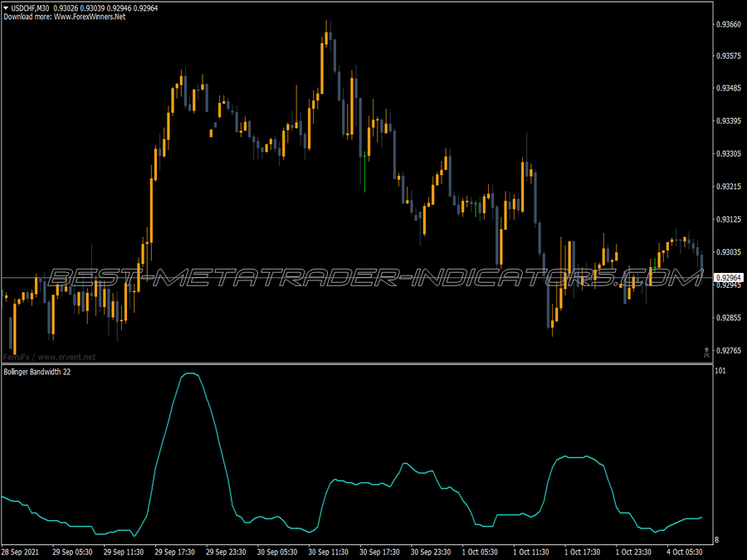Click price scale value 0.93575
The height and width of the screenshot is (560, 747).
pos(729,56)
